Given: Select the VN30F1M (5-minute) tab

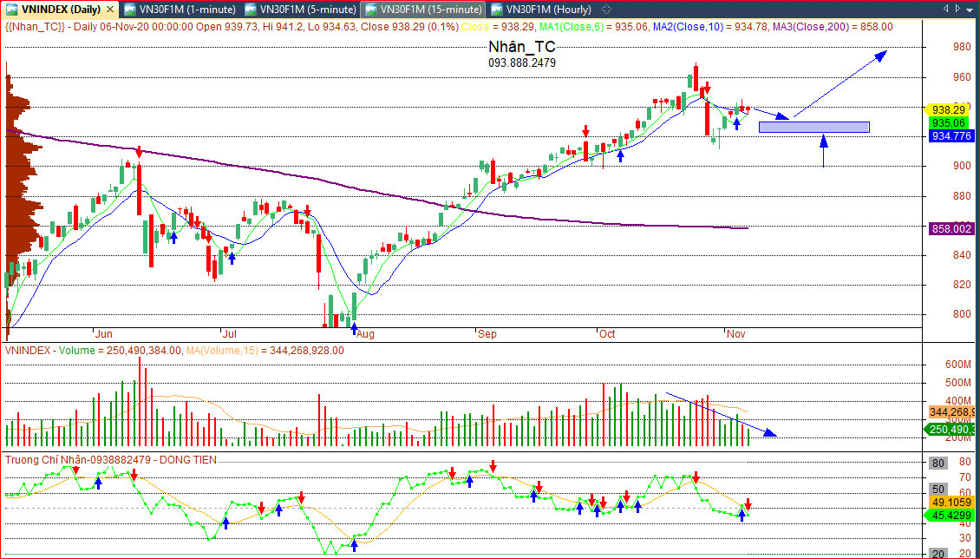Looking at the screenshot, I should [301, 10].
